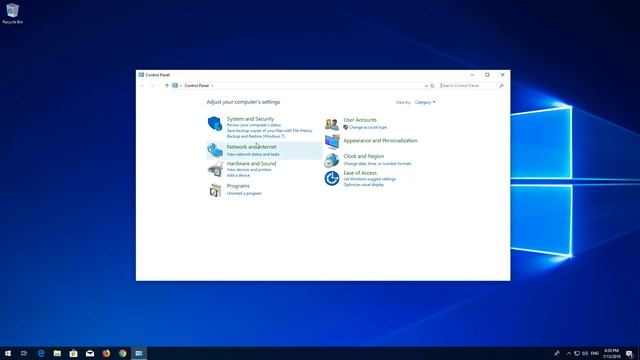640x360 pixels.
Task: Refresh the Control Panel address bar
Action: [433, 86]
